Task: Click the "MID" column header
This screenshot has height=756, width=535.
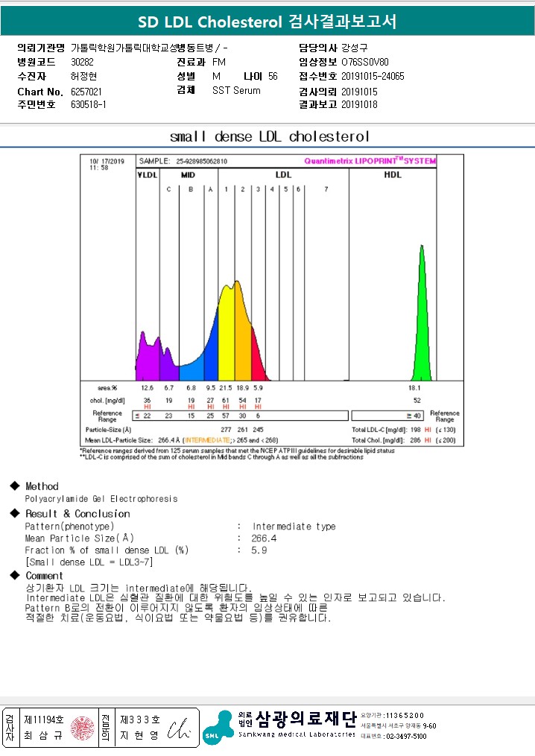Action: point(188,175)
